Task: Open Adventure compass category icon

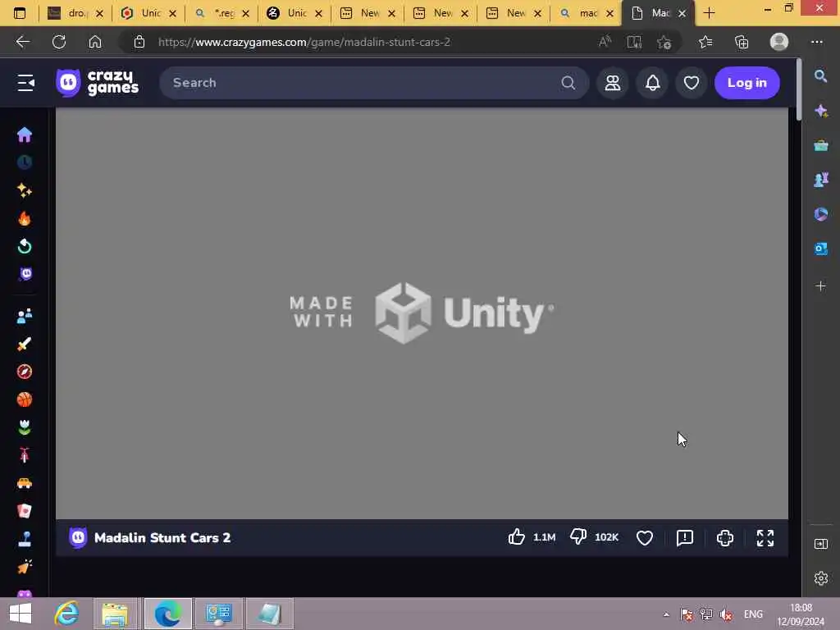Action: [25, 372]
